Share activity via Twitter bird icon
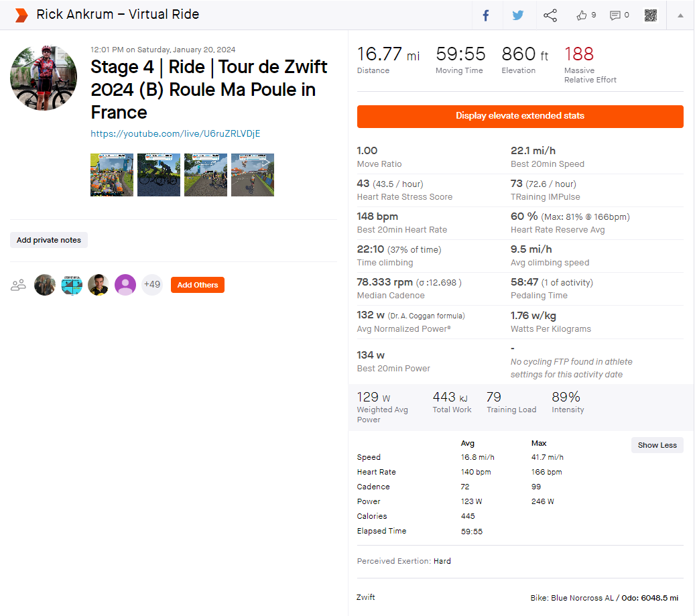Screen dimensions: 695x616 click(517, 15)
